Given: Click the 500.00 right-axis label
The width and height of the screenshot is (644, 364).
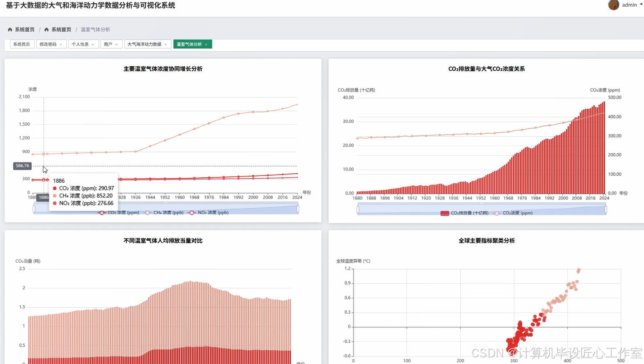Looking at the screenshot, I should click(614, 97).
